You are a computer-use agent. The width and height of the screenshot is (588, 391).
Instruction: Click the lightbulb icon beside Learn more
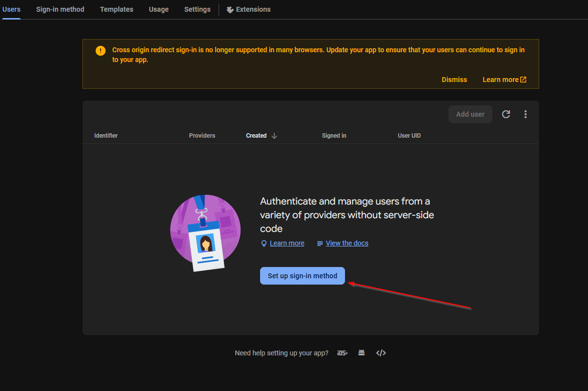[264, 243]
